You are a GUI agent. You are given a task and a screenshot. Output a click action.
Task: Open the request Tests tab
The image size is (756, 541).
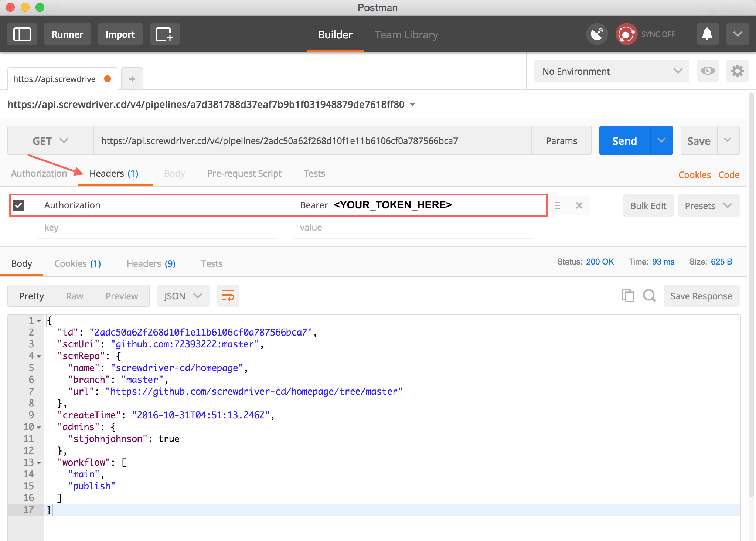pos(314,173)
